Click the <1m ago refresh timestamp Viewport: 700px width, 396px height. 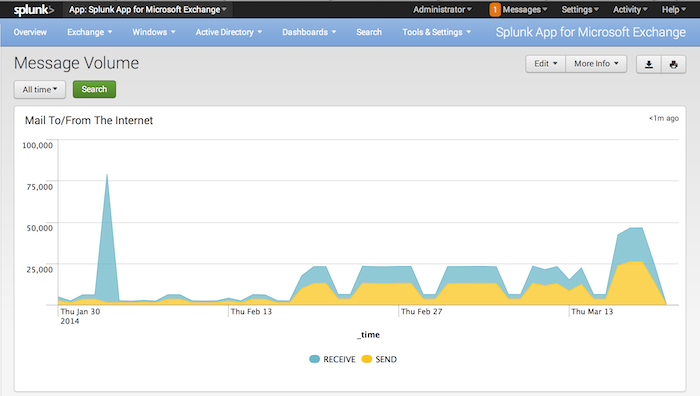664,118
